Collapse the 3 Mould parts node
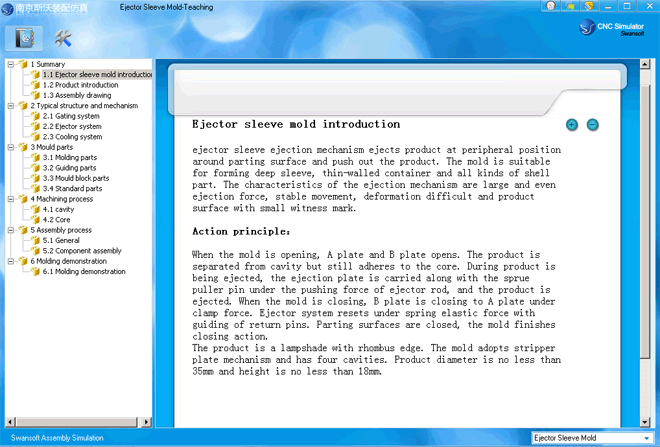This screenshot has height=447, width=660. (x=11, y=147)
